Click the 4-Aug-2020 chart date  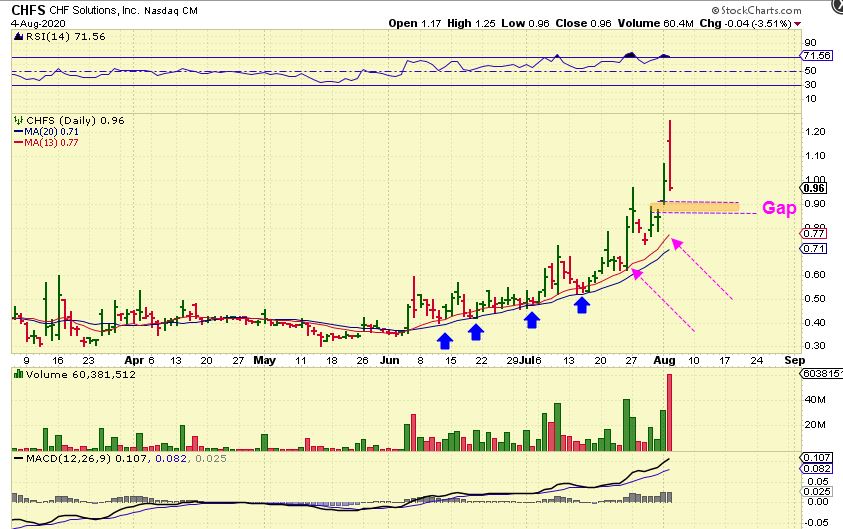click(x=38, y=24)
